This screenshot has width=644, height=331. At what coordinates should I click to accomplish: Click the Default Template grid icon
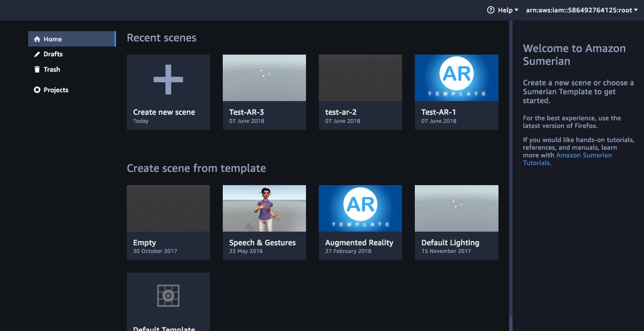click(x=168, y=295)
